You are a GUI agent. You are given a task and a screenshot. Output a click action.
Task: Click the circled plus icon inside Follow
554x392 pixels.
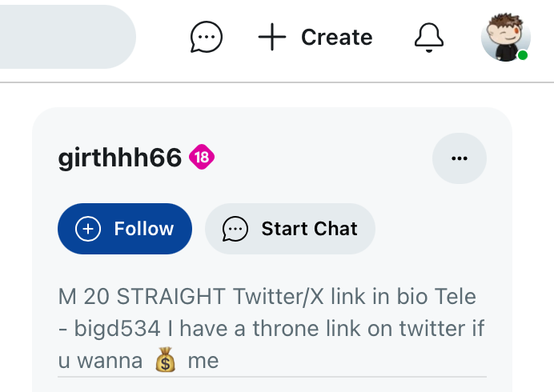88,229
